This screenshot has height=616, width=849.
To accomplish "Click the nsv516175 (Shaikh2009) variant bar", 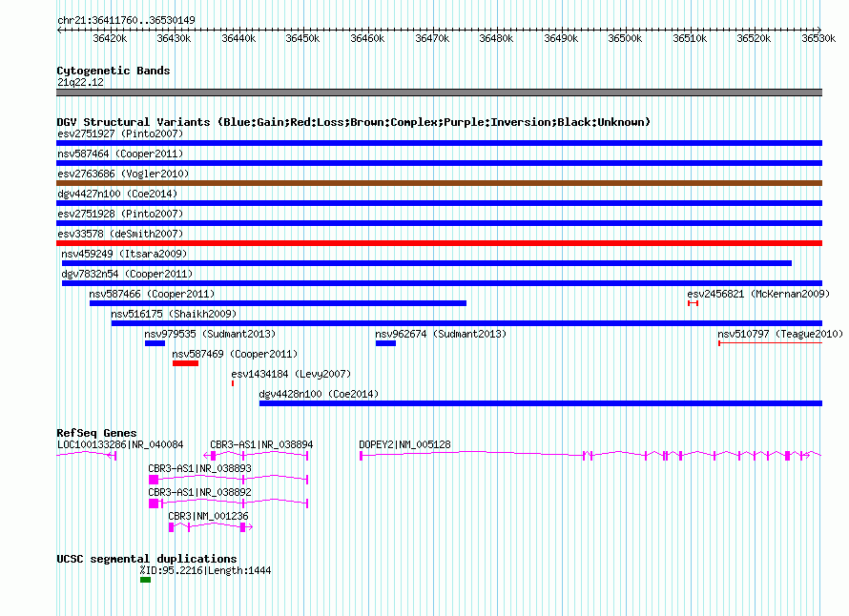I will 466,323.
